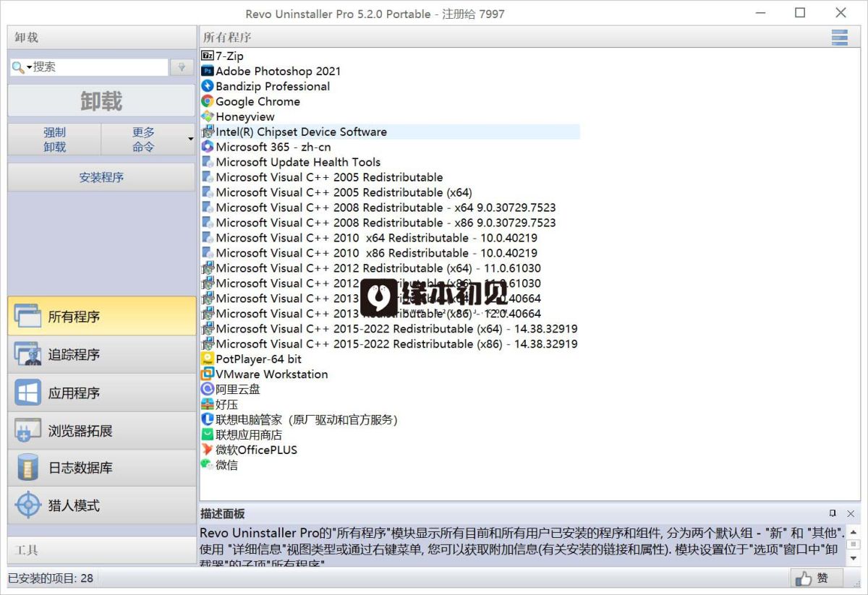Select the 微信 program icon
This screenshot has width=868, height=595.
[x=208, y=465]
